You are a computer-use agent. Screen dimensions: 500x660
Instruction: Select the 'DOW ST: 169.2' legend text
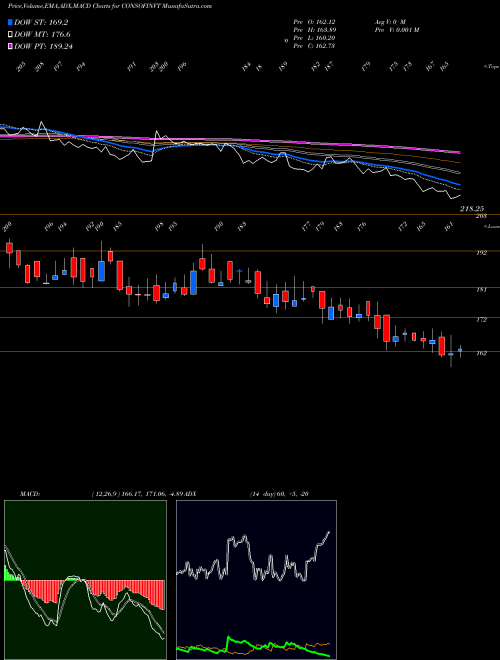(41, 22)
